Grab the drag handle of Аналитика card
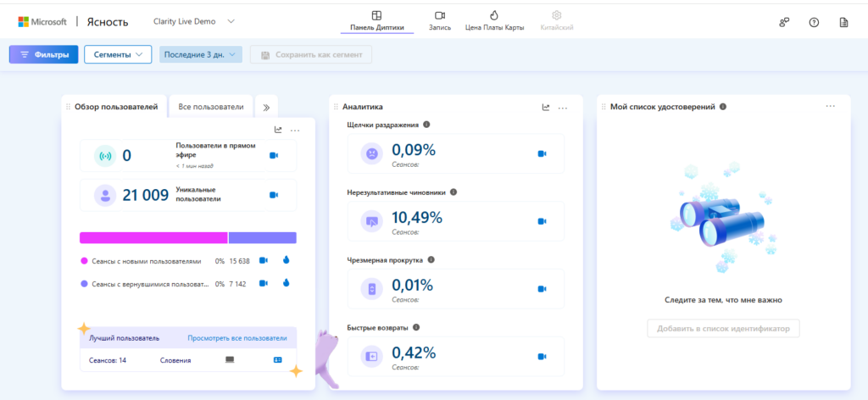Image resolution: width=868 pixels, height=400 pixels. coord(336,107)
